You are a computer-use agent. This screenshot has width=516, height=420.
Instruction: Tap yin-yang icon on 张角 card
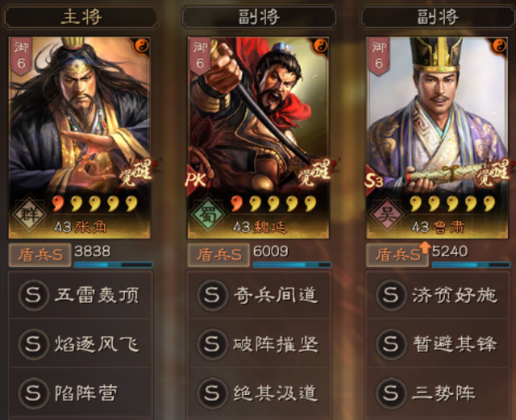pos(142,46)
